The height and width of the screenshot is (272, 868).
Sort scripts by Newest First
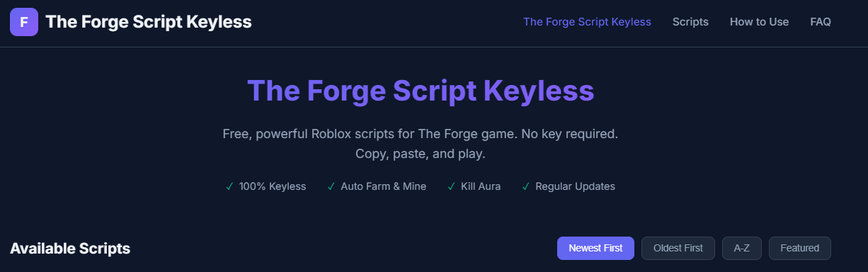[x=595, y=248]
